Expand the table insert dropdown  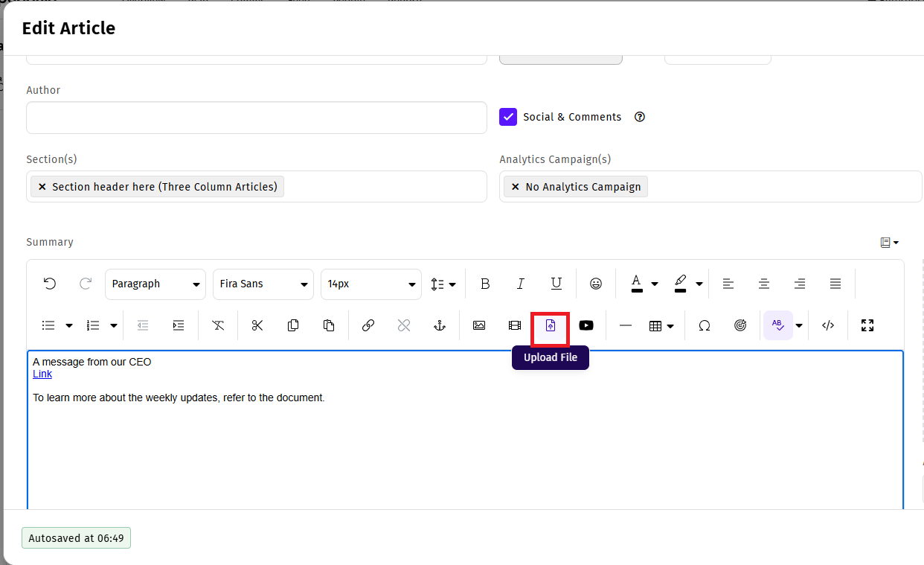pos(670,326)
